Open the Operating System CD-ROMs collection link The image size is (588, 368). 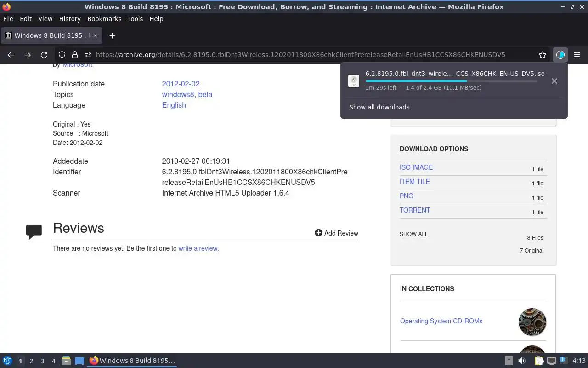441,321
